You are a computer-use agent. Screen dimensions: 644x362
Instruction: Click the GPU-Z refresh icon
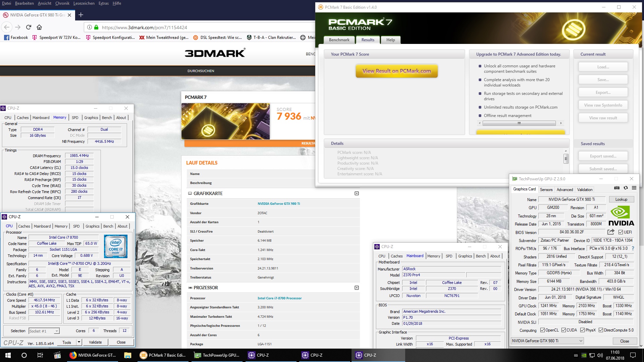[x=626, y=188]
